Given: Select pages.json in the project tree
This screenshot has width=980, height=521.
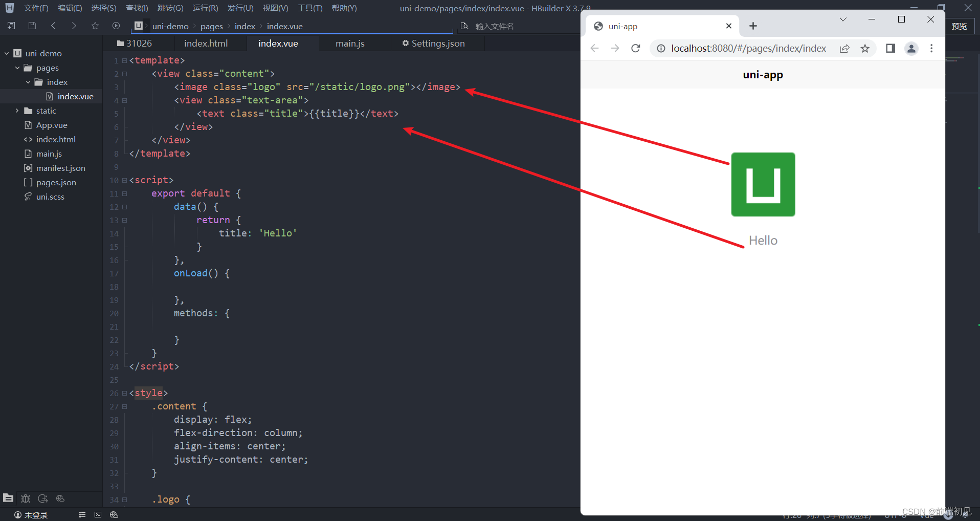Looking at the screenshot, I should click(x=56, y=182).
